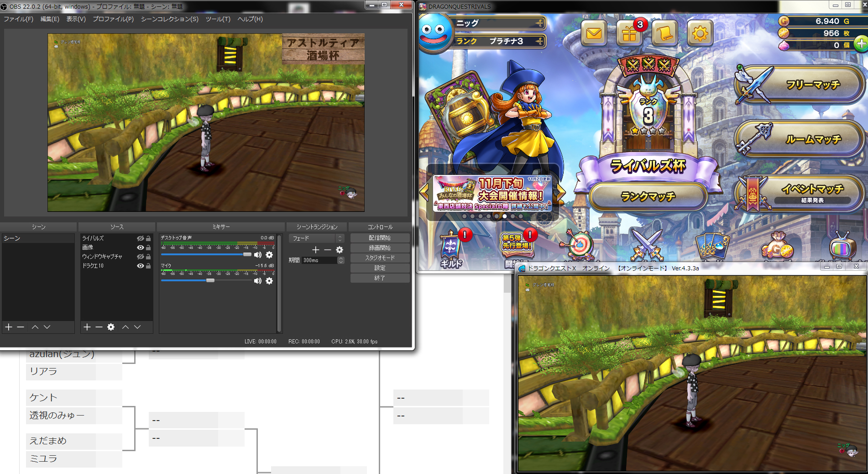Open the フェード transition dropdown

tap(317, 238)
